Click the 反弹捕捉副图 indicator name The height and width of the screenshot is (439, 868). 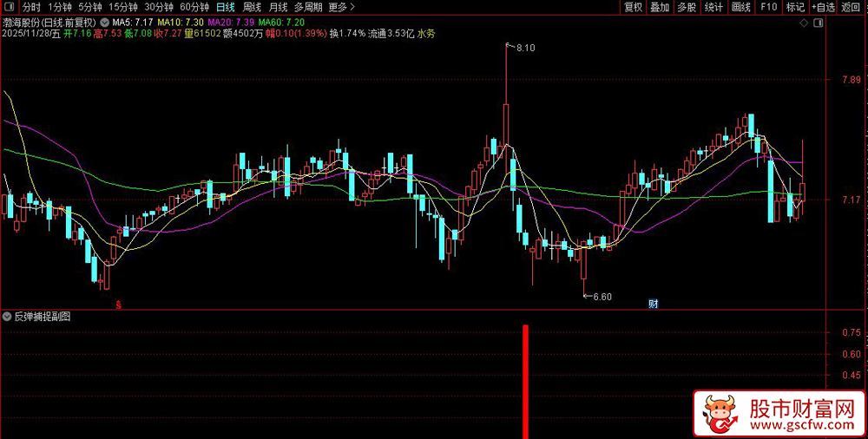(x=42, y=317)
